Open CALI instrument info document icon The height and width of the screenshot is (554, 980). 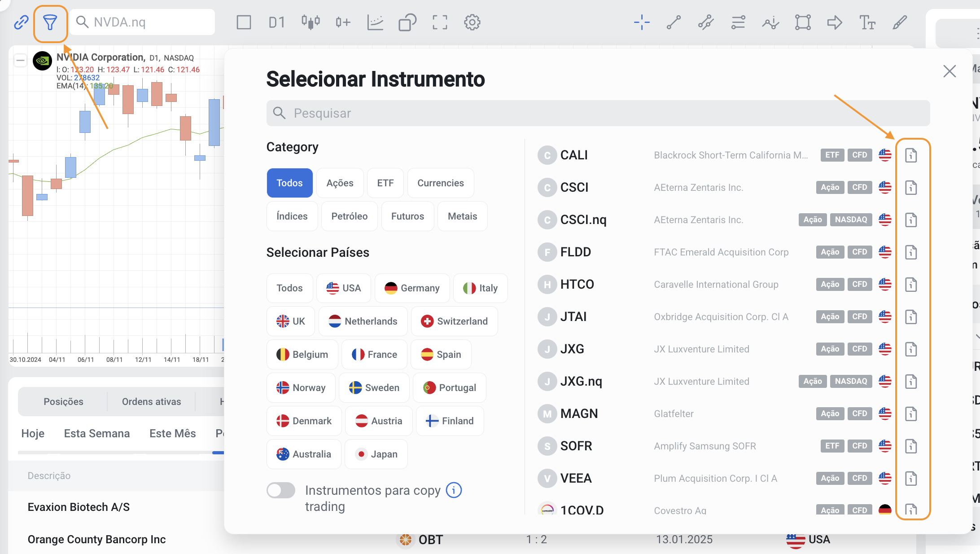click(911, 155)
